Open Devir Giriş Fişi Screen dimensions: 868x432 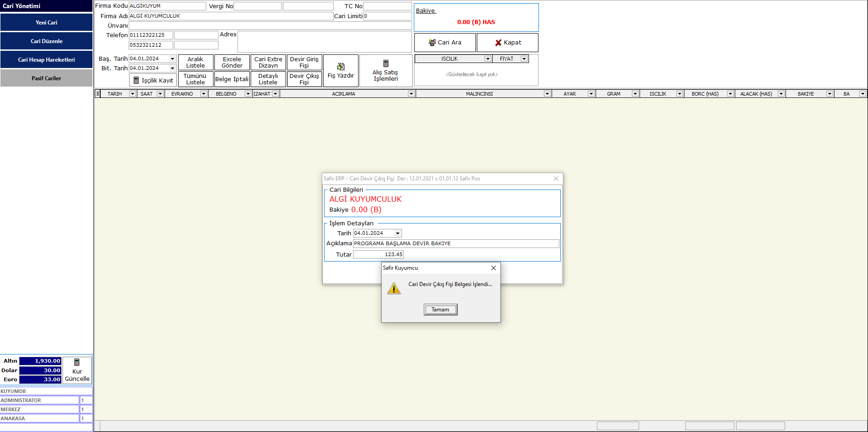(304, 63)
